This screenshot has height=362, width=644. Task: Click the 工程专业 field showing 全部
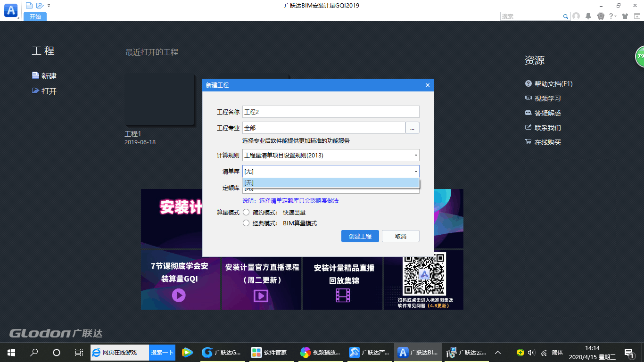[324, 128]
